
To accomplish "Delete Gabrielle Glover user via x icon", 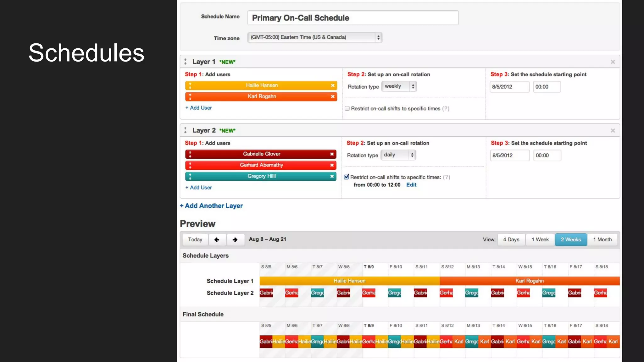I will tap(332, 154).
